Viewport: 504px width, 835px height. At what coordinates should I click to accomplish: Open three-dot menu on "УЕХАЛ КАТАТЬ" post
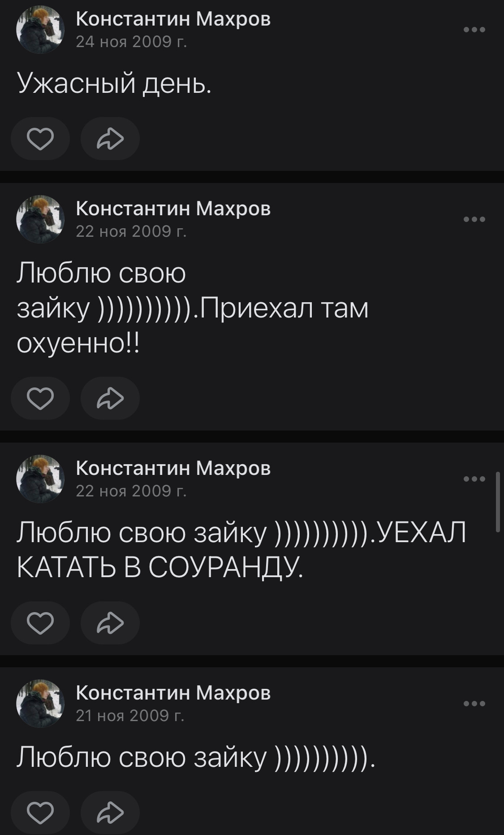(x=474, y=479)
